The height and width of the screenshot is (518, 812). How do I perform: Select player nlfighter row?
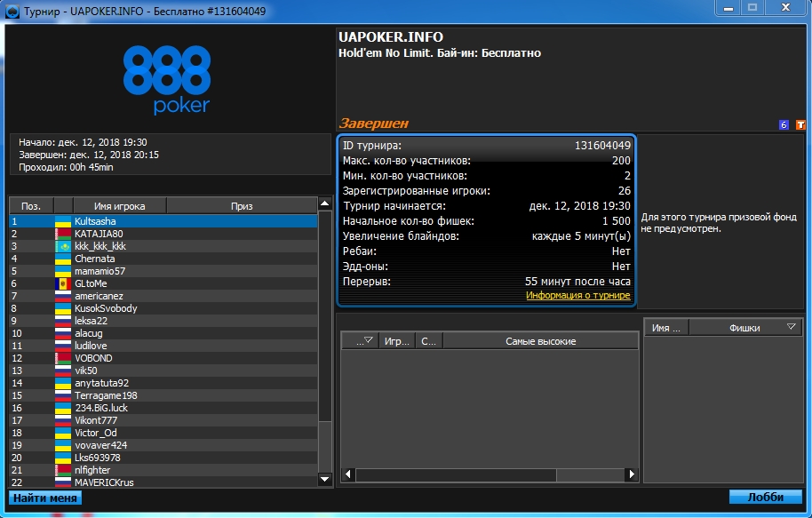tap(163, 470)
